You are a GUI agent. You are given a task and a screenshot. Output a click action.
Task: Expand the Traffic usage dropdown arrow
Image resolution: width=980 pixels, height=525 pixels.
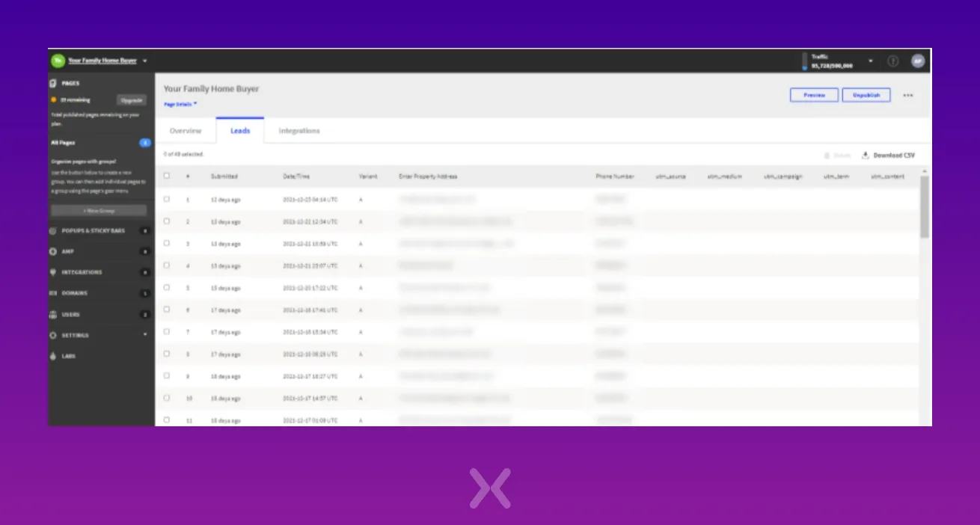(871, 61)
